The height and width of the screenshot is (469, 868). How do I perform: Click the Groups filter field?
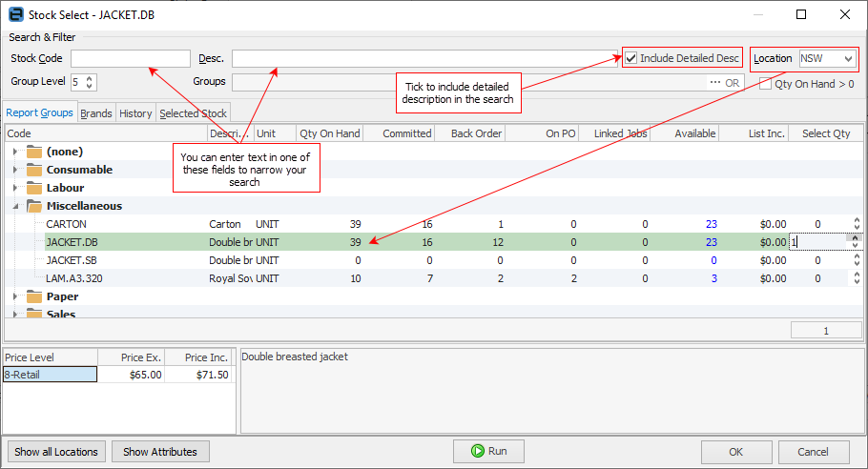[469, 82]
